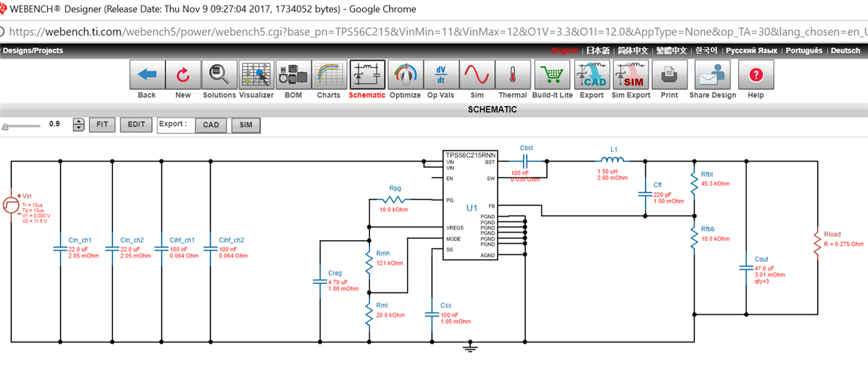
Task: Select the Cihf_ch1 capacitor symbol
Action: [x=162, y=248]
